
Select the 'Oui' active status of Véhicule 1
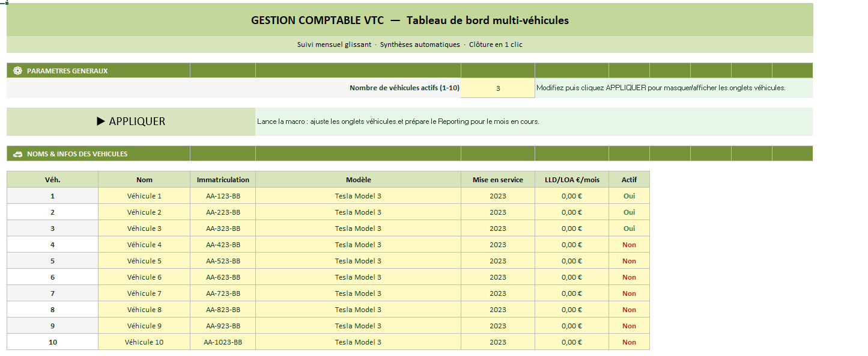(x=629, y=196)
